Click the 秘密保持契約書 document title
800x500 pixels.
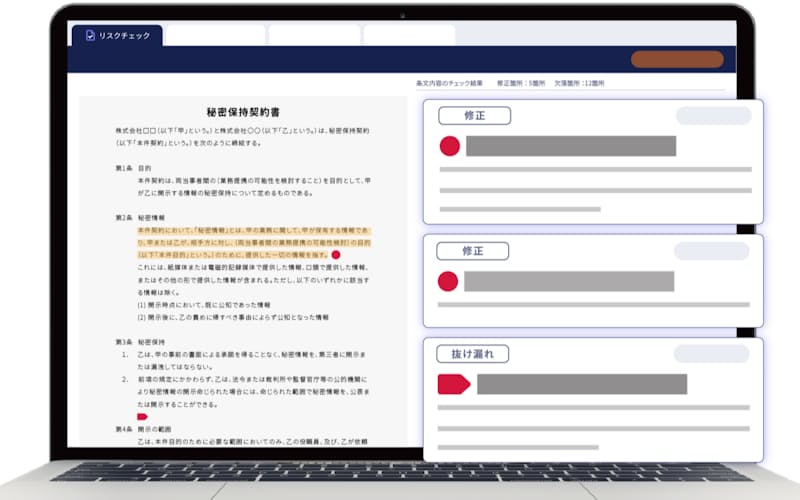[242, 113]
